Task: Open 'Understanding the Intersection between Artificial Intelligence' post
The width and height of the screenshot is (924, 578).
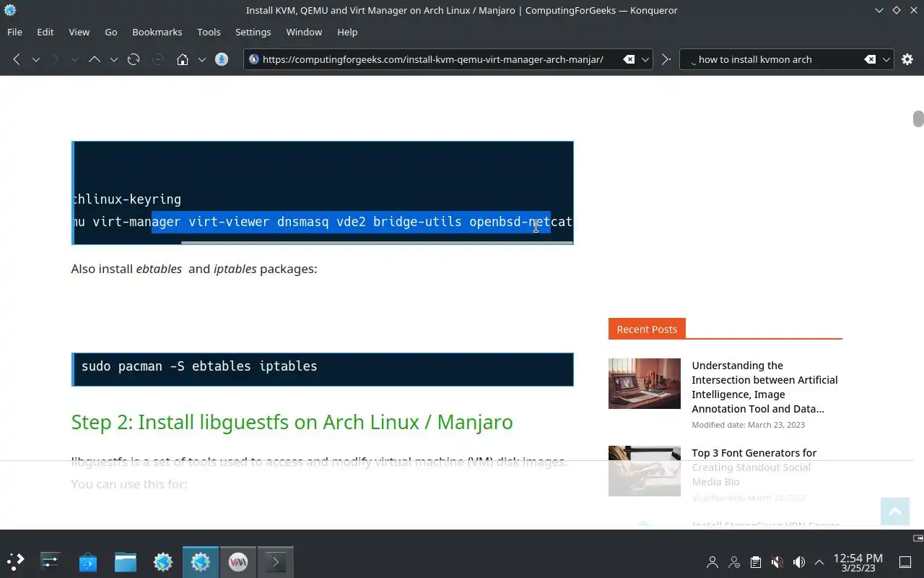Action: click(x=764, y=387)
